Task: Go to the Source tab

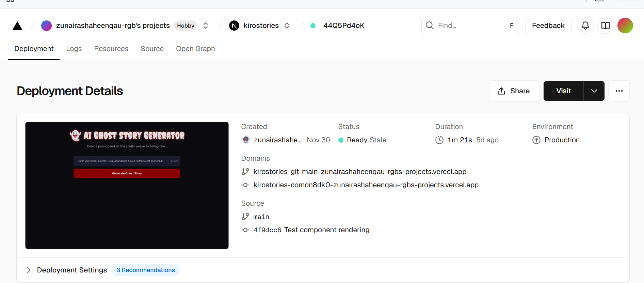Action: (x=152, y=49)
